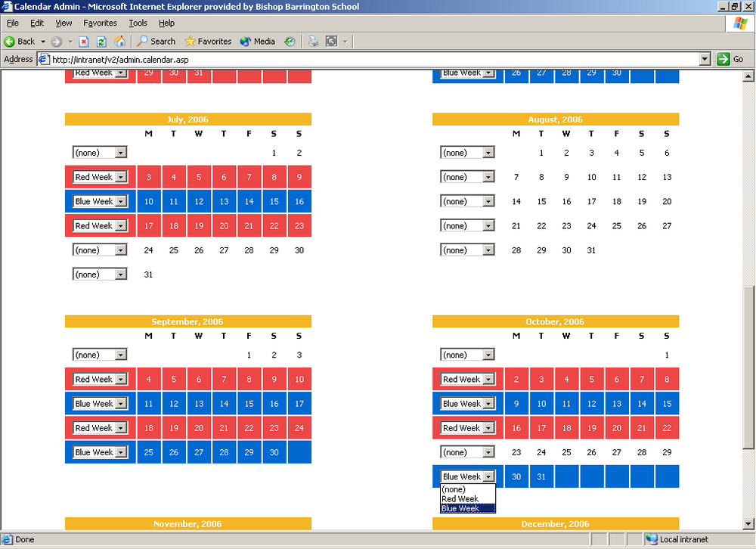Expand the address bar dropdown arrow

tap(705, 59)
